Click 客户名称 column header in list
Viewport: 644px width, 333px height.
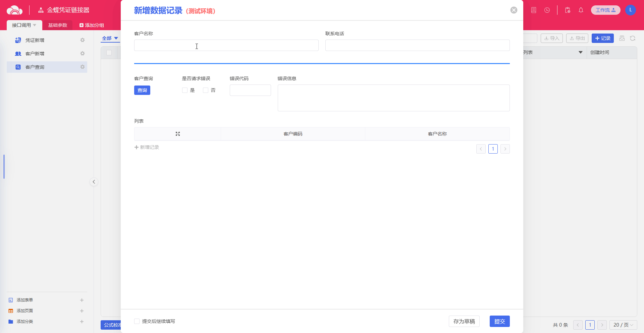[437, 134]
